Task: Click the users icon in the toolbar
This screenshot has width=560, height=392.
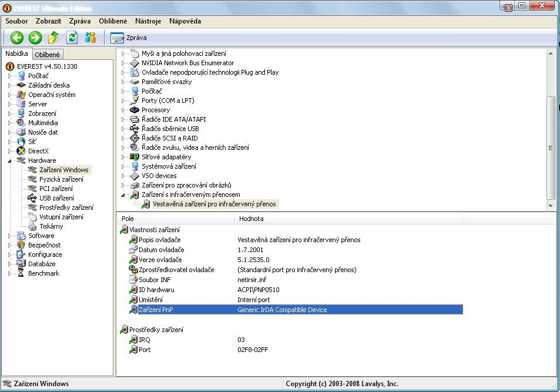Action: pyautogui.click(x=90, y=38)
